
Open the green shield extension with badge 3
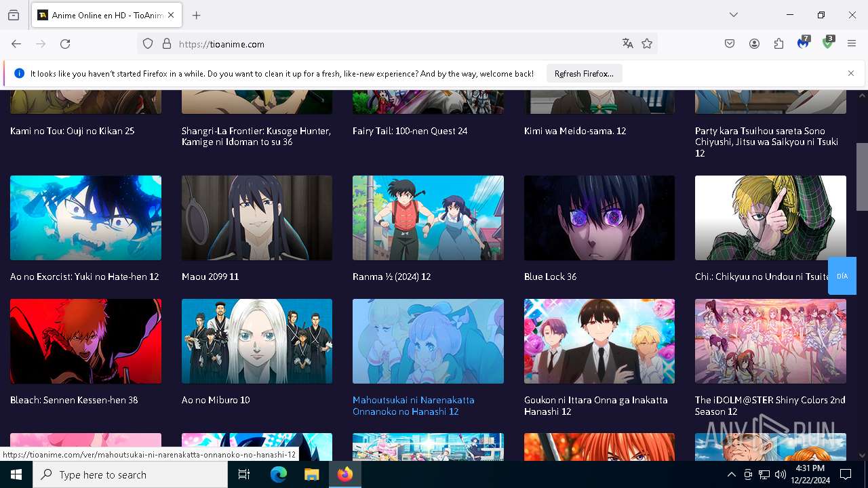point(828,43)
